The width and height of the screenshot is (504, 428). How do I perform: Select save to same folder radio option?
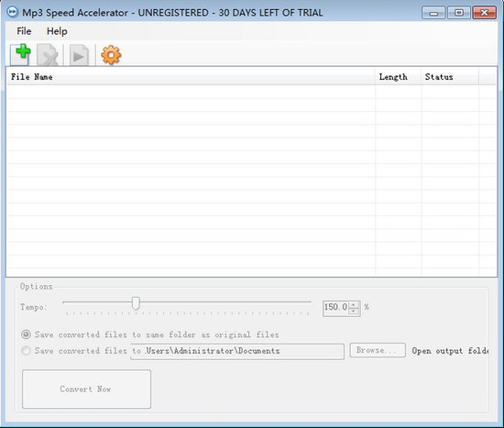[26, 335]
